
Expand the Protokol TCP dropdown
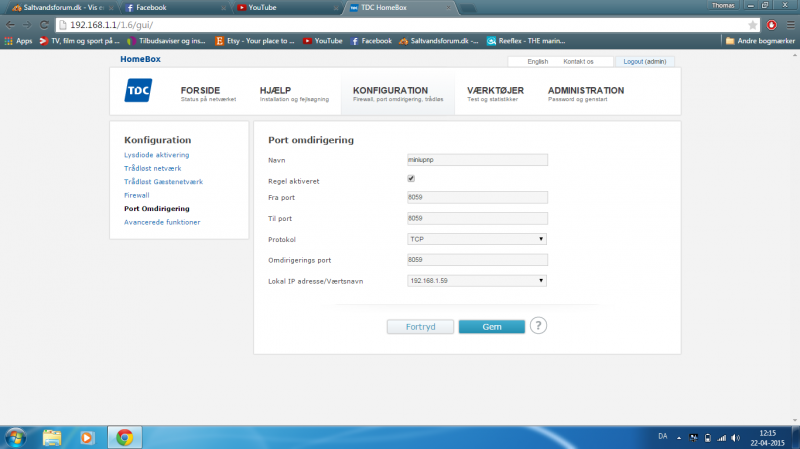coord(477,239)
